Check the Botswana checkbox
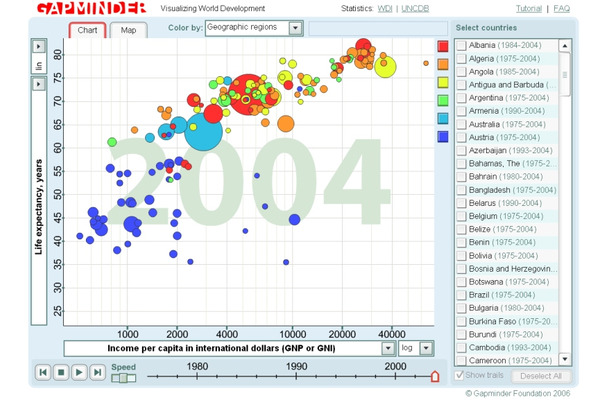This screenshot has height=400, width=610. 461,282
